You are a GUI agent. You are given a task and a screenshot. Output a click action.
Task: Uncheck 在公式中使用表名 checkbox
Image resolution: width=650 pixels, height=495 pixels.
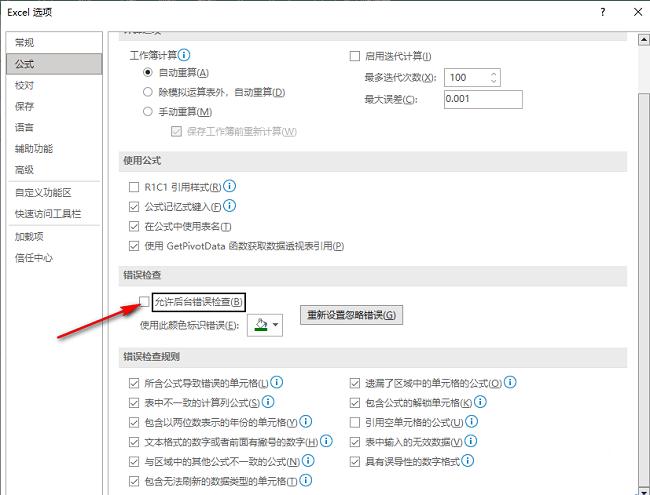coord(134,226)
